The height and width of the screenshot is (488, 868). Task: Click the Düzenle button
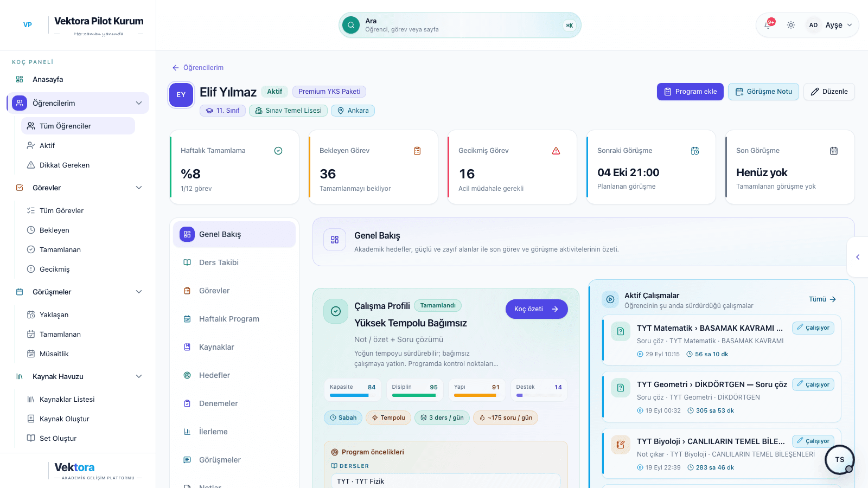point(829,92)
